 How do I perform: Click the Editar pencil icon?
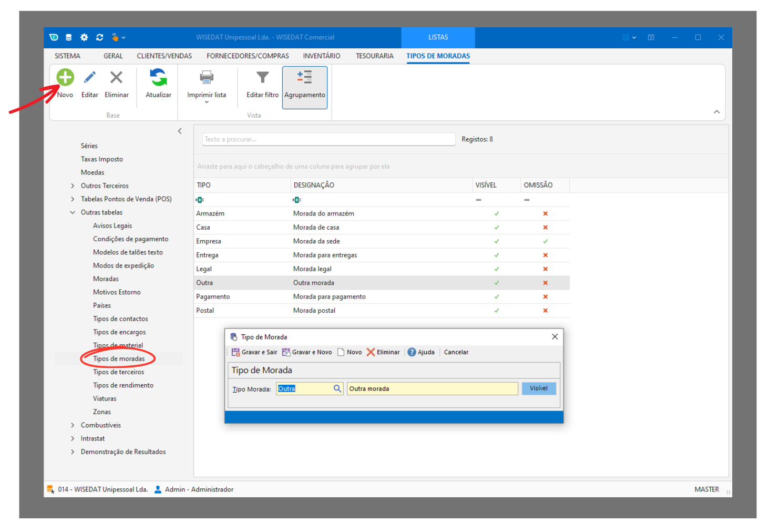coord(90,78)
